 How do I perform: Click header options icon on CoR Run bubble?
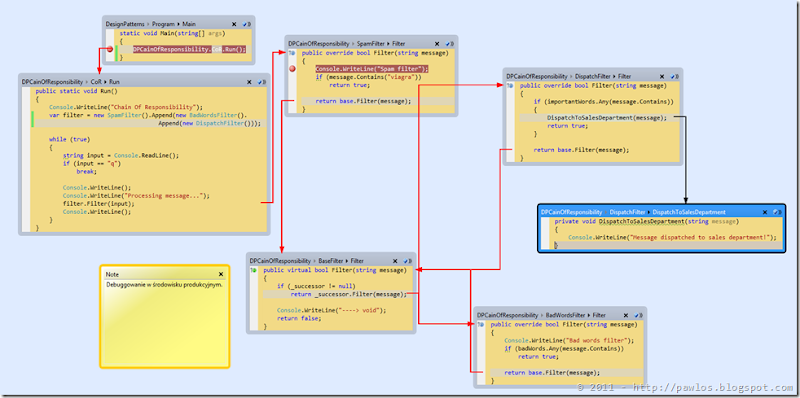[262, 82]
